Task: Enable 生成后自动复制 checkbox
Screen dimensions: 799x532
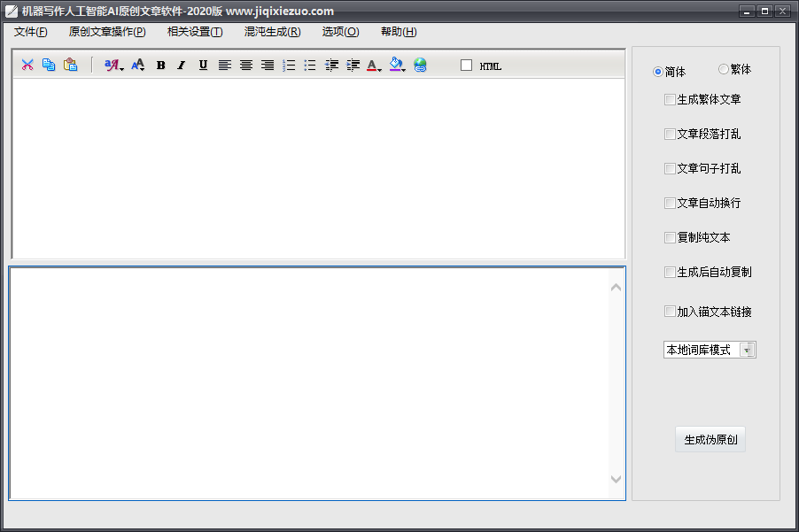Action: pos(670,273)
